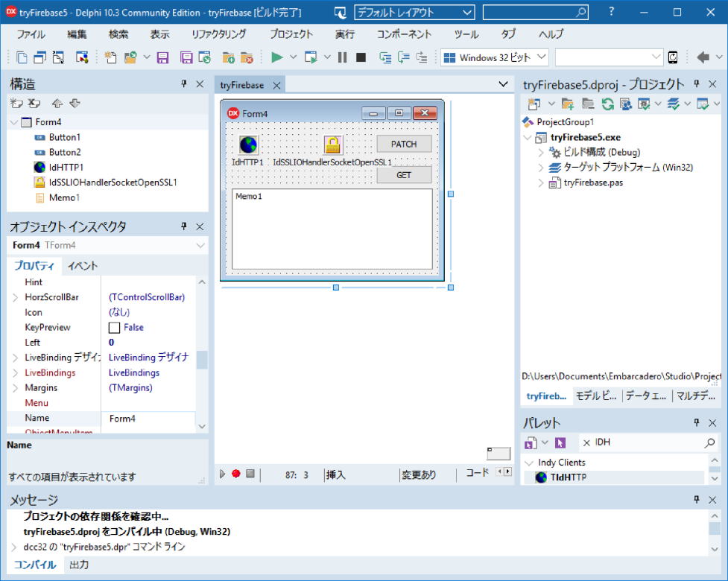The image size is (728, 581).
Task: Toggle the KeyPreview False checkbox
Action: pos(114,328)
